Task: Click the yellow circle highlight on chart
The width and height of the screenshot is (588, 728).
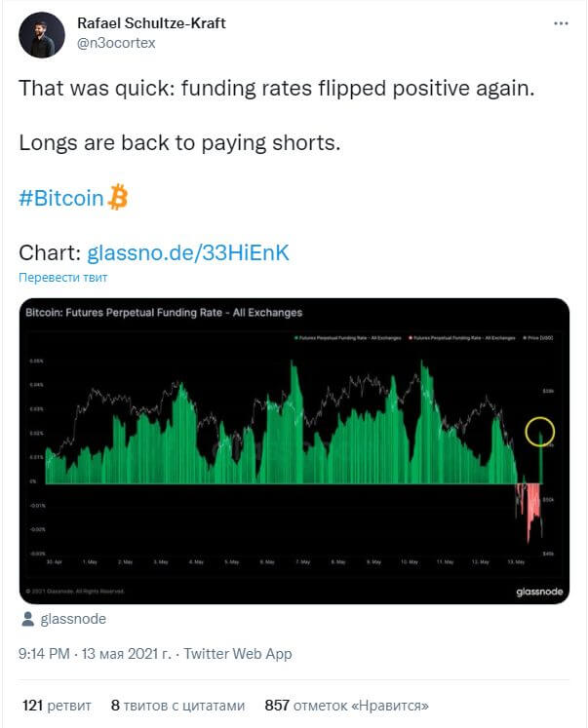Action: pos(539,432)
